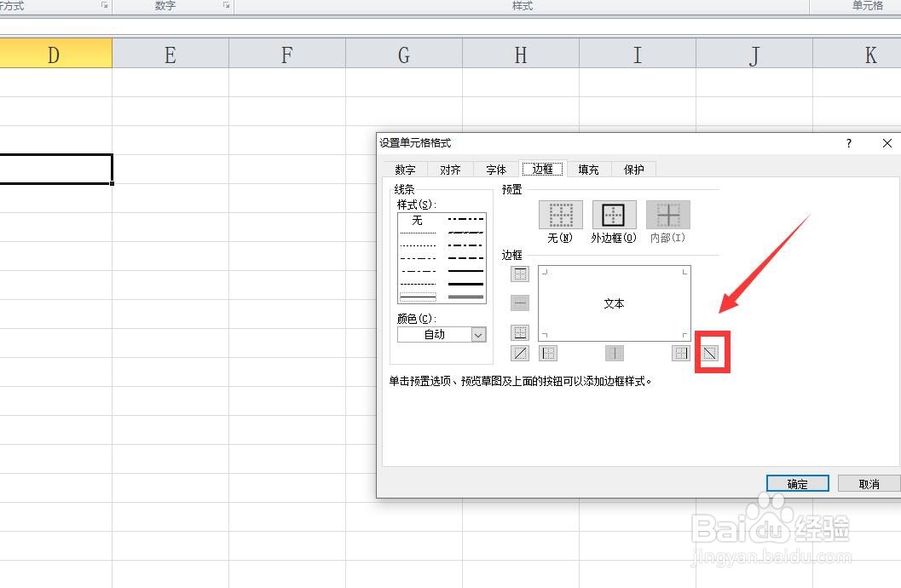This screenshot has width=901, height=588.
Task: Apply the top border icon
Action: 520,274
